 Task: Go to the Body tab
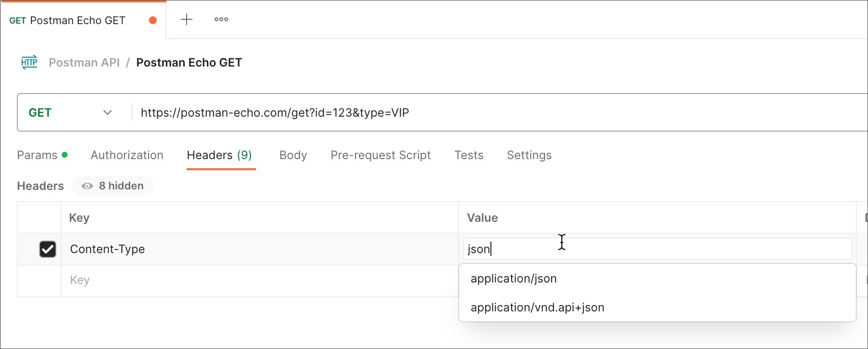(293, 155)
